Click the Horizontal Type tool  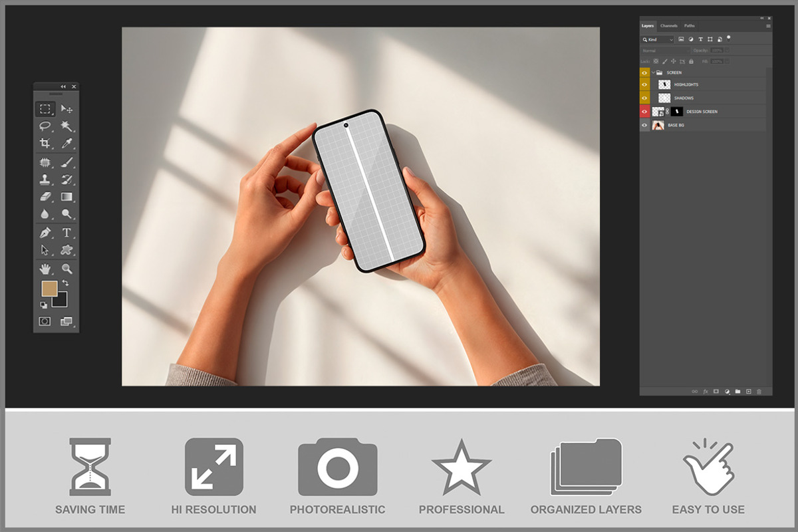coord(66,233)
